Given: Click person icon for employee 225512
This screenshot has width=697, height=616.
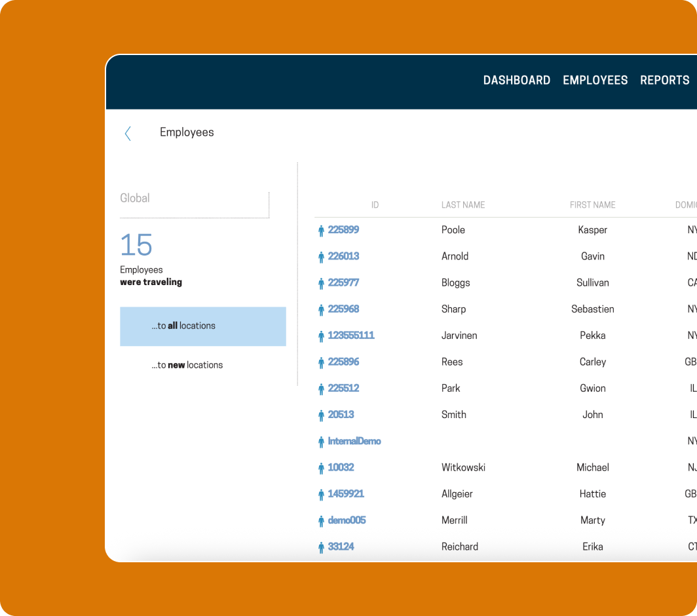Looking at the screenshot, I should 321,389.
